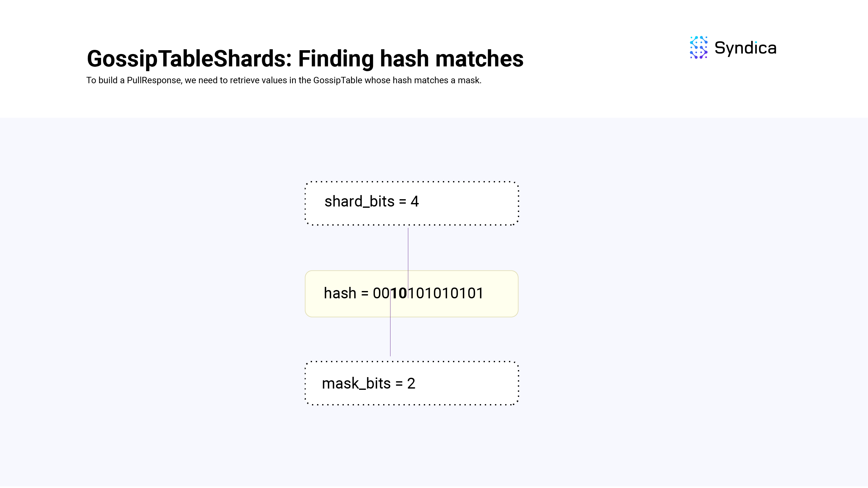Click the 'mask_bits' label text

click(x=356, y=383)
